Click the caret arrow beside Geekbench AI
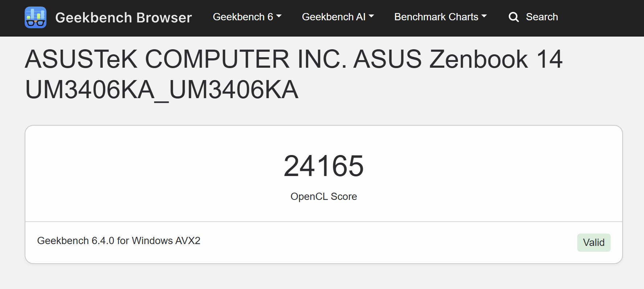Viewport: 644px width, 289px height. coord(371,16)
